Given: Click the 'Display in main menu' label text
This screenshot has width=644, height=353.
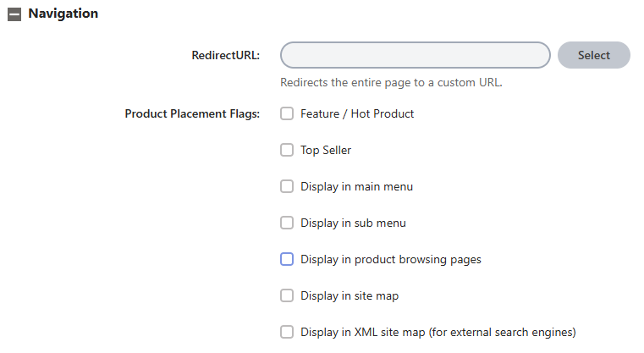Looking at the screenshot, I should (356, 186).
